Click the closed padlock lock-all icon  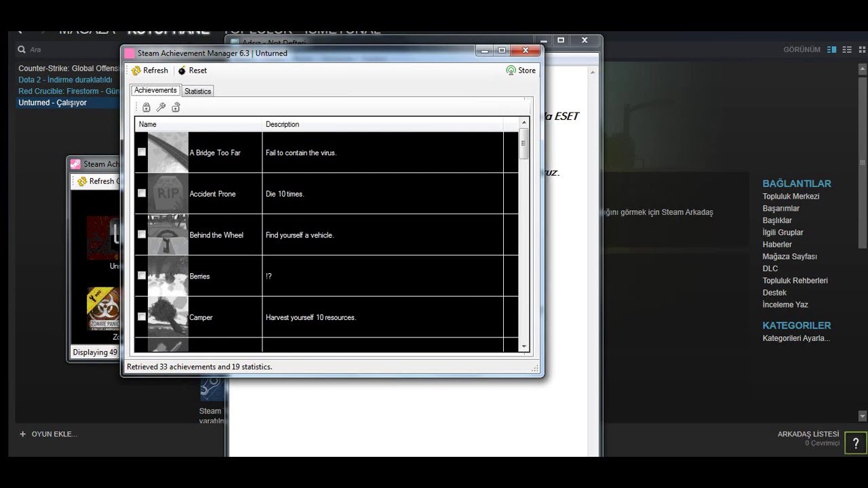pos(146,107)
